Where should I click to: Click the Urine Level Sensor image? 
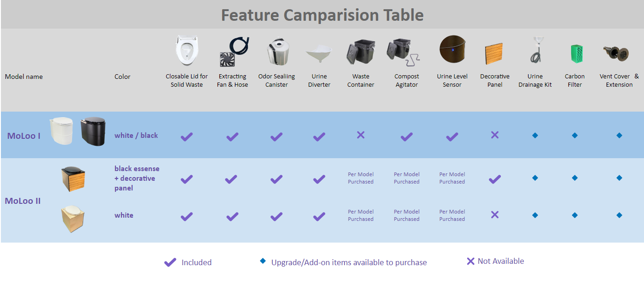(452, 49)
